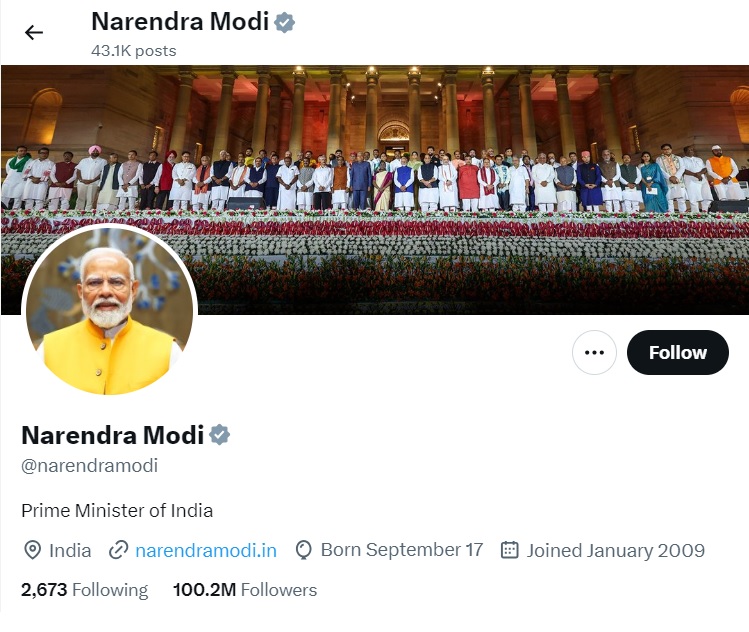Click the calendar icon beside Joined date
749x632 pixels.
pyautogui.click(x=509, y=550)
